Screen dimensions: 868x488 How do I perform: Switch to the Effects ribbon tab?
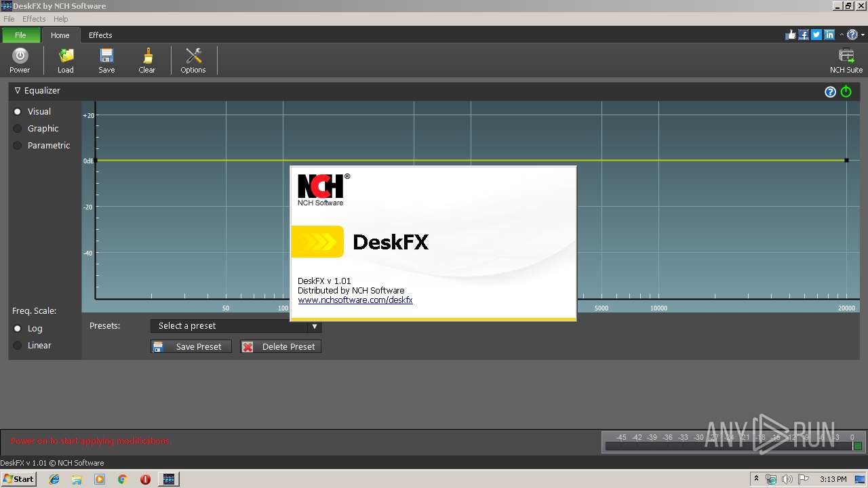[x=100, y=35]
